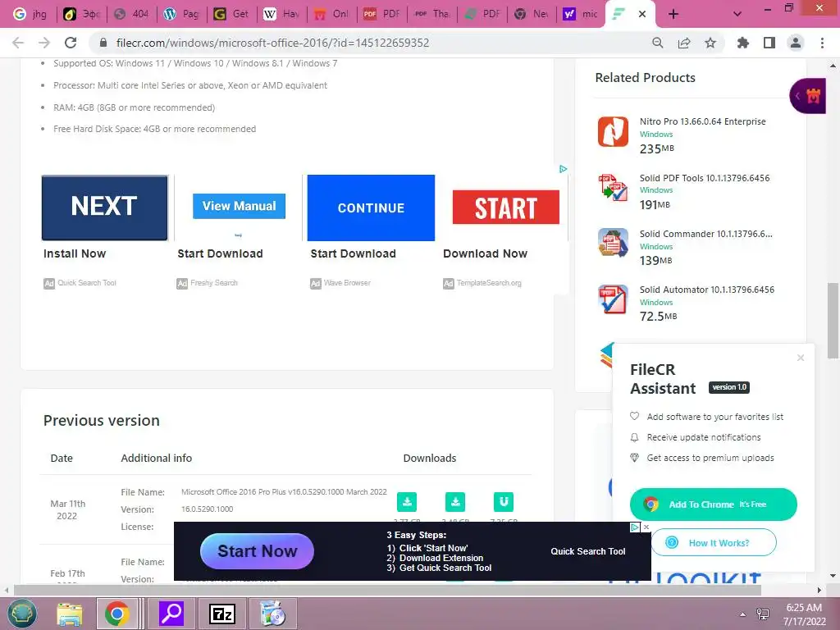Screen dimensions: 840x630
Task: Open Chrome three-dot menu
Action: point(822,43)
